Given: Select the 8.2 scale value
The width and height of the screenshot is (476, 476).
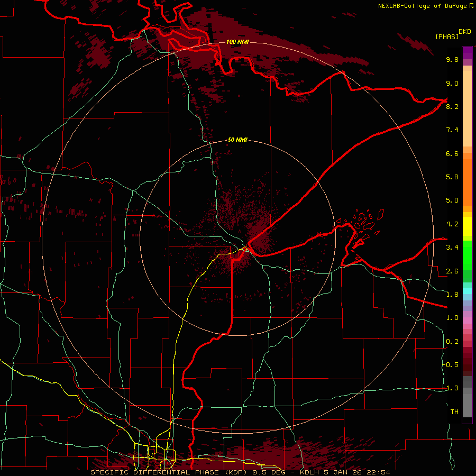Looking at the screenshot, I should (452, 106).
